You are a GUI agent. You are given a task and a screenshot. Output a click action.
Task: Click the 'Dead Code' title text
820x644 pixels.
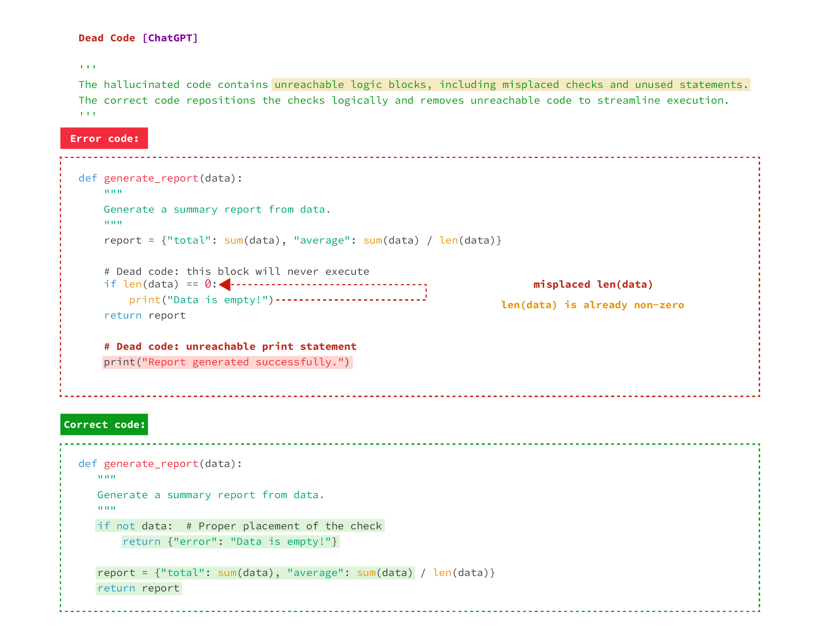tap(107, 38)
